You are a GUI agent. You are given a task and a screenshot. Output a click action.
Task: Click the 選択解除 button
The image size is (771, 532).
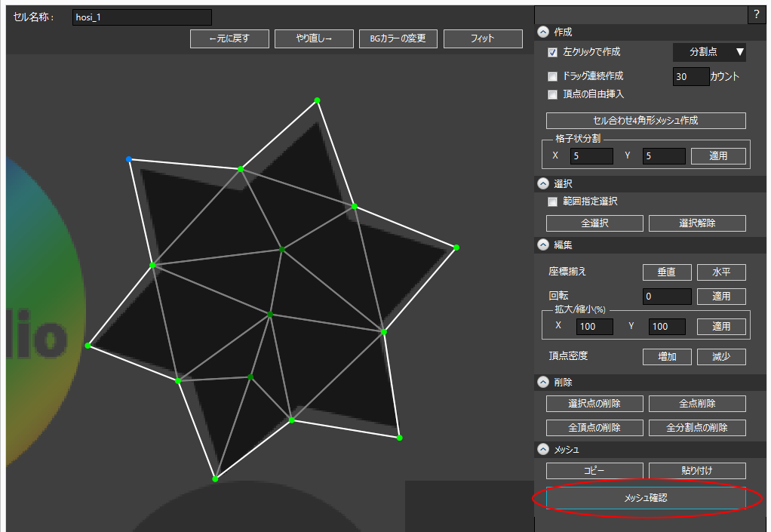tap(697, 223)
